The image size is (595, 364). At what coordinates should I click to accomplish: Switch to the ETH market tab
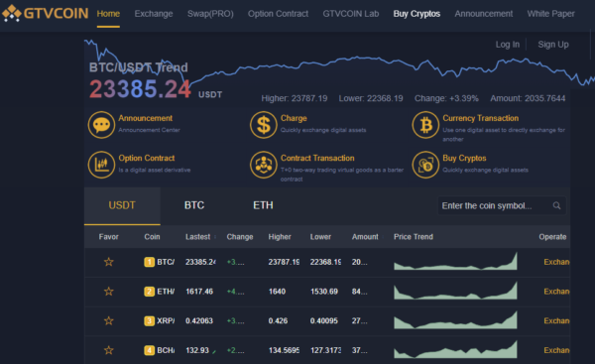click(263, 205)
